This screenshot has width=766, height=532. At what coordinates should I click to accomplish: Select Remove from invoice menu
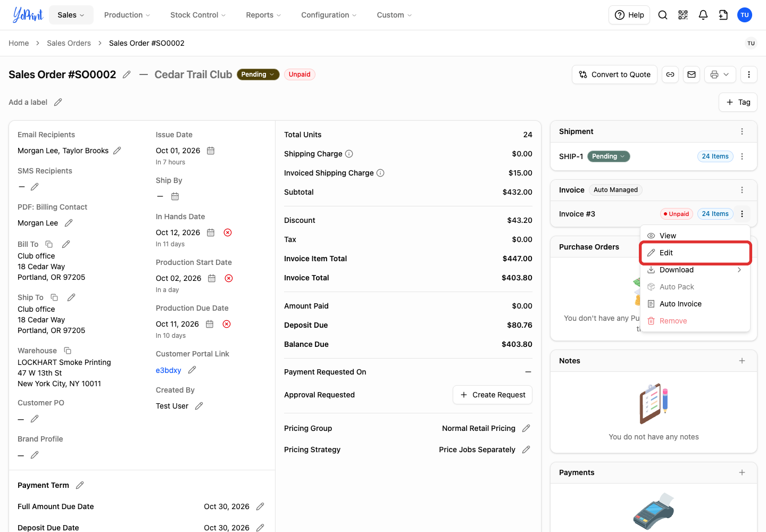tap(695, 321)
